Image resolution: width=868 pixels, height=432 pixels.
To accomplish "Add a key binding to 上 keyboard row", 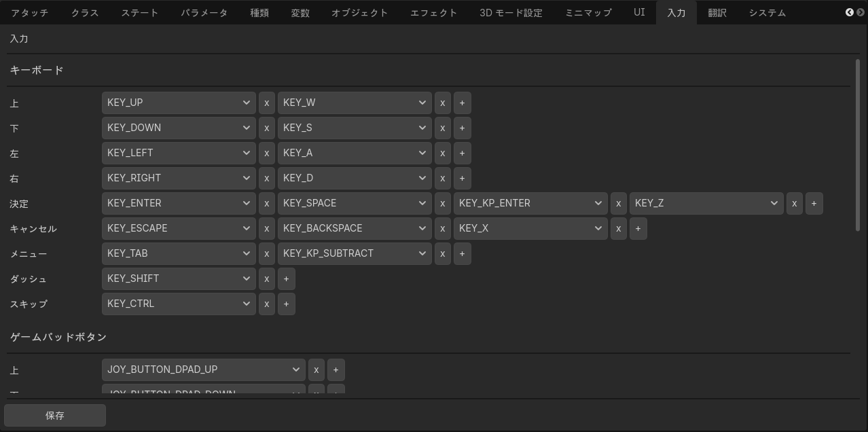I will point(463,103).
